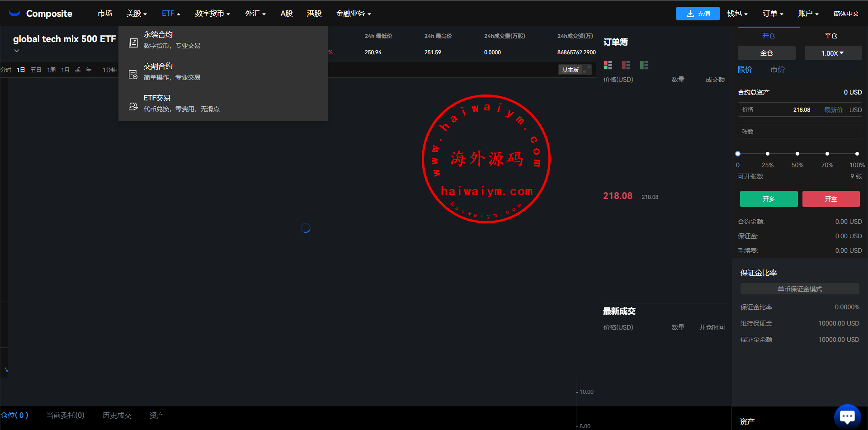This screenshot has width=868, height=430.
Task: Click the ETF交易 exchange icon
Action: (133, 106)
